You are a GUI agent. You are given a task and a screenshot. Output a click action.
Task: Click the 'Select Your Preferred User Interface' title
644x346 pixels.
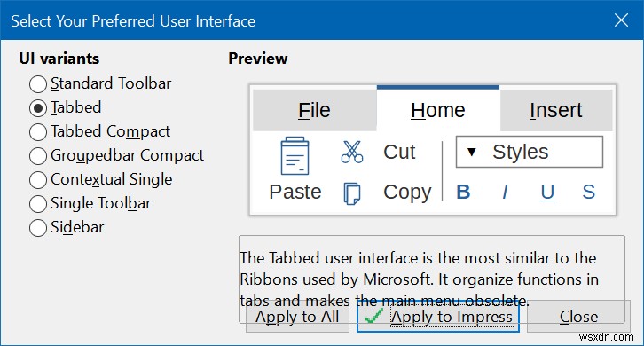(133, 21)
